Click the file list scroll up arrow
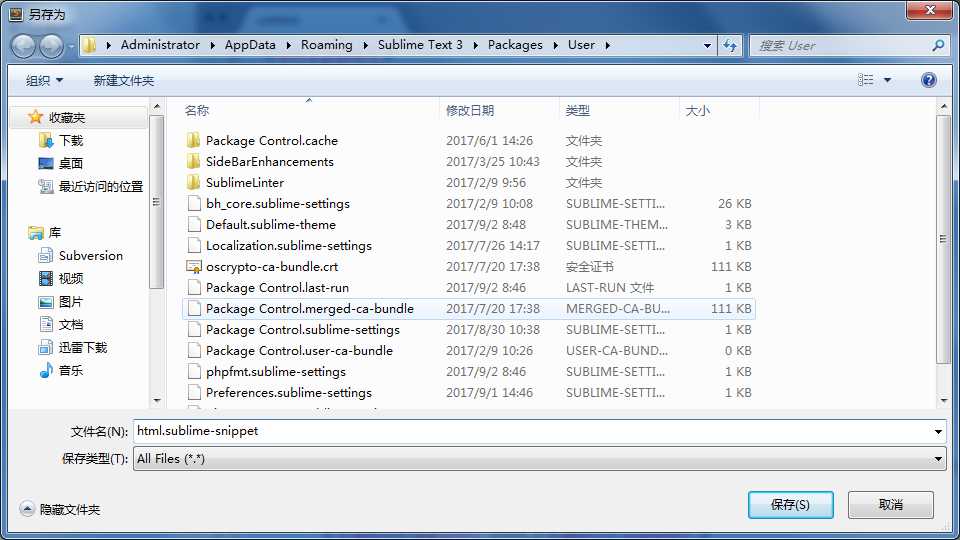 click(943, 107)
